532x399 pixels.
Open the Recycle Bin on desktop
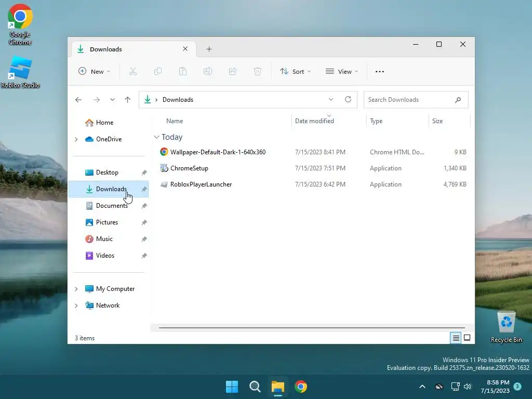[x=506, y=327]
